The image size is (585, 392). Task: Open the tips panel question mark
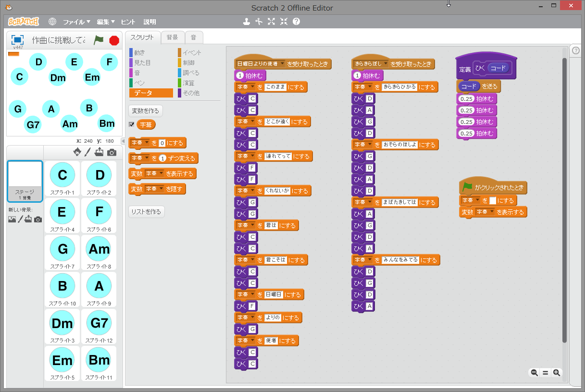(x=576, y=51)
